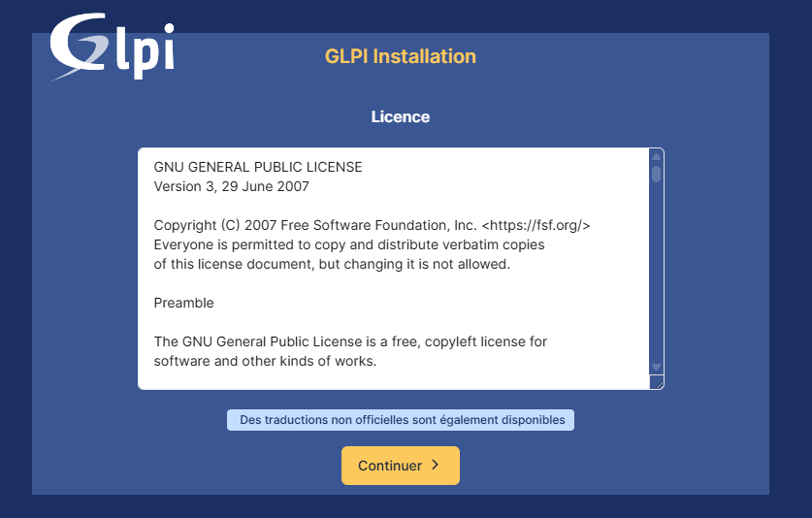Viewport: 812px width, 518px height.
Task: Click the scroll down arrow in license box
Action: click(656, 368)
